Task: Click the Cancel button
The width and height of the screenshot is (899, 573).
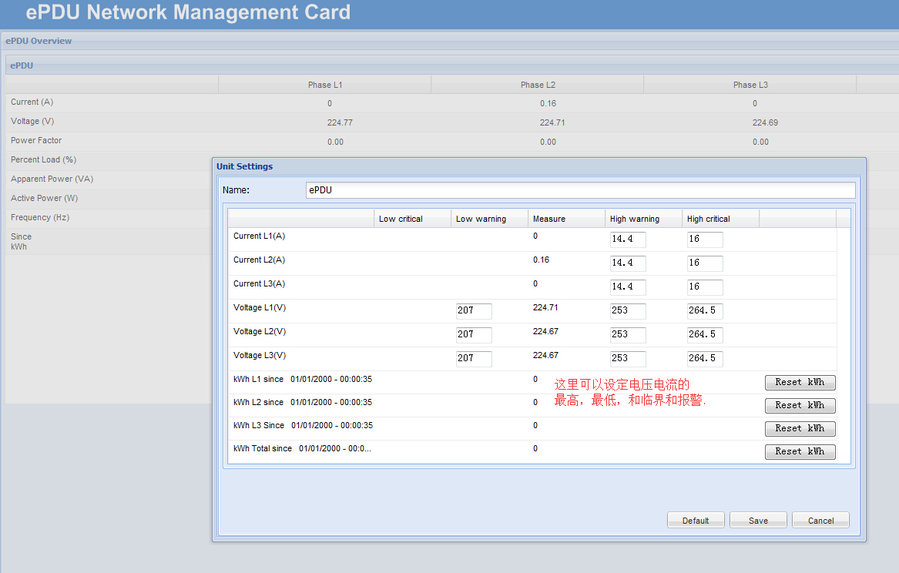Action: [x=820, y=520]
